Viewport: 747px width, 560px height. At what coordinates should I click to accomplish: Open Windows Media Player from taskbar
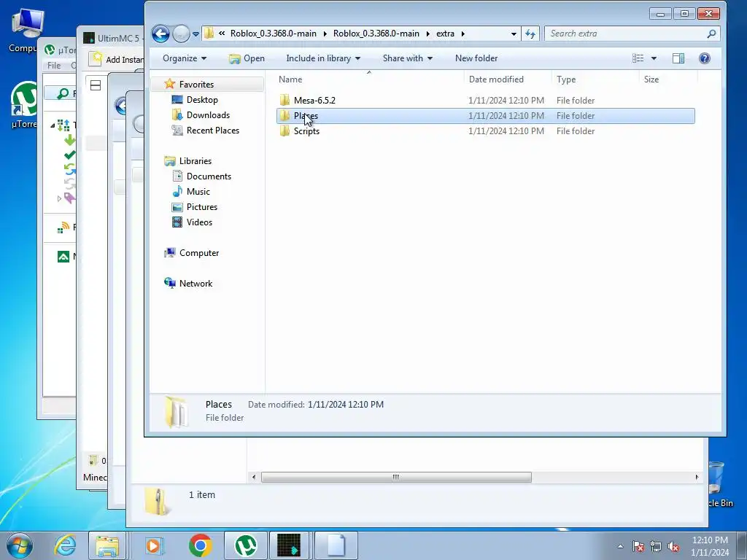click(153, 545)
